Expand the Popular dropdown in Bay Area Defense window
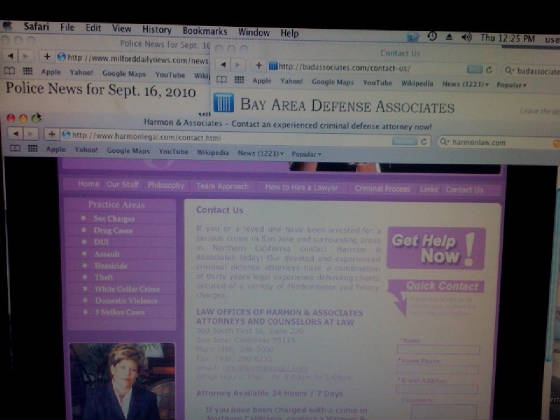The height and width of the screenshot is (420, 560). [x=511, y=85]
